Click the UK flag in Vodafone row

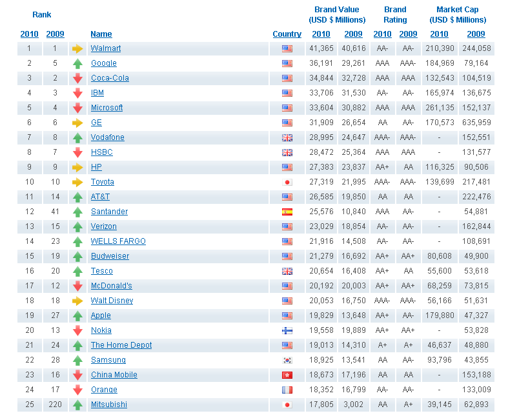(287, 137)
